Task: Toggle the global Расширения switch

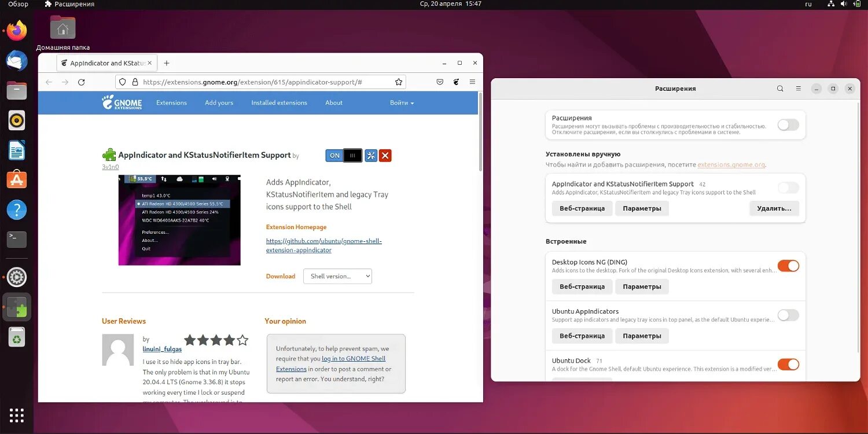Action: click(788, 124)
